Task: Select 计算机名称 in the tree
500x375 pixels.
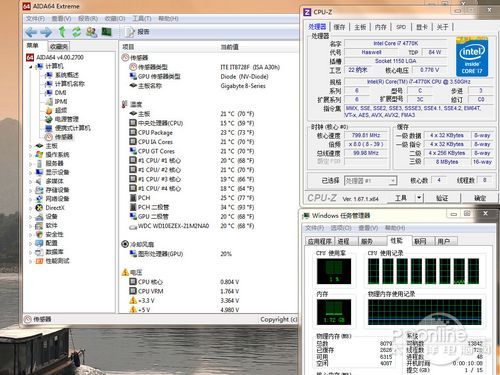Action: [70, 84]
